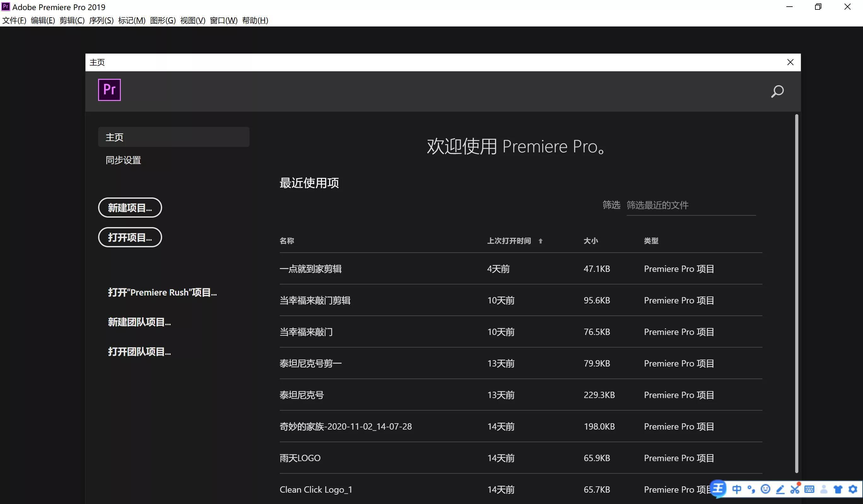The width and height of the screenshot is (863, 504).
Task: Open IME skin shirt icon
Action: click(x=838, y=489)
